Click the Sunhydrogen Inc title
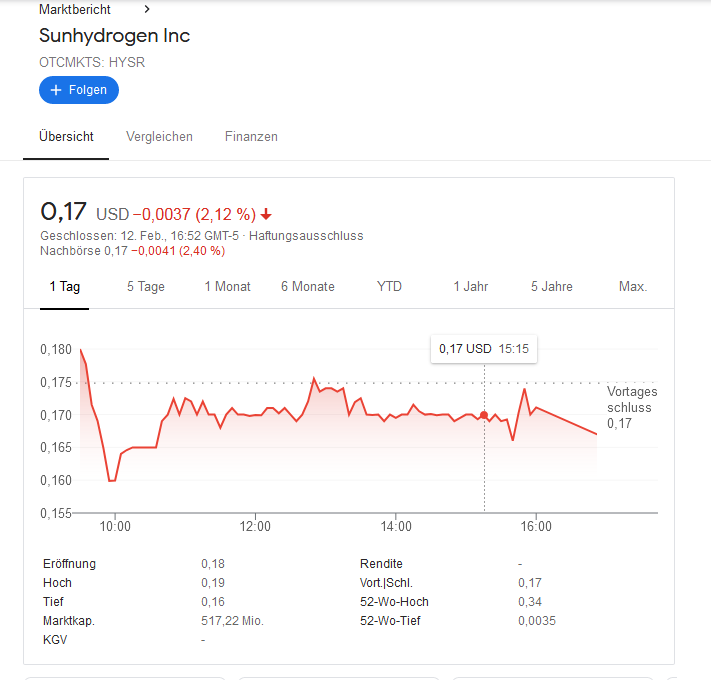The height and width of the screenshot is (680, 711). [114, 36]
